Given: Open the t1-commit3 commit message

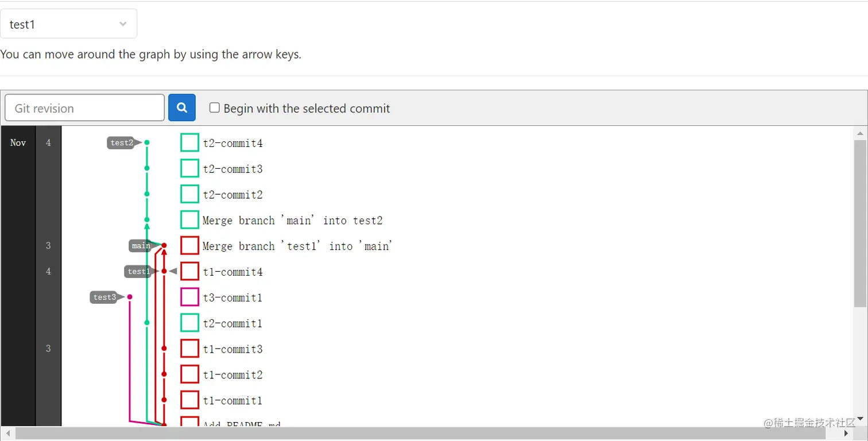Looking at the screenshot, I should point(232,349).
